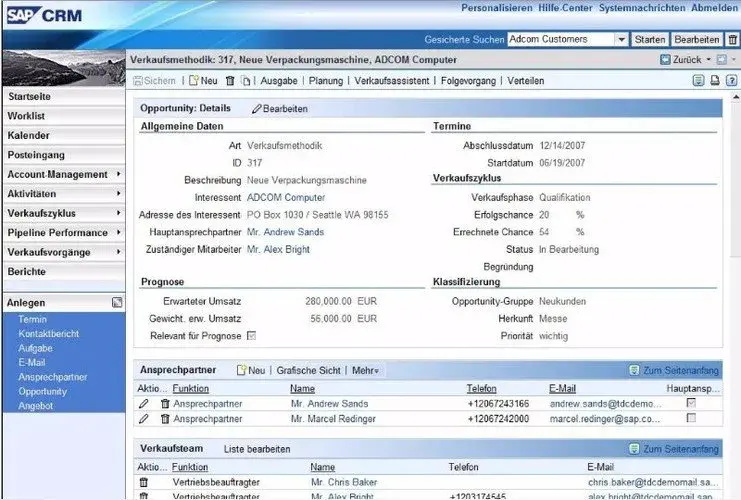Click Kontaktbericht in the Anlegen list
The width and height of the screenshot is (741, 500).
pos(49,333)
